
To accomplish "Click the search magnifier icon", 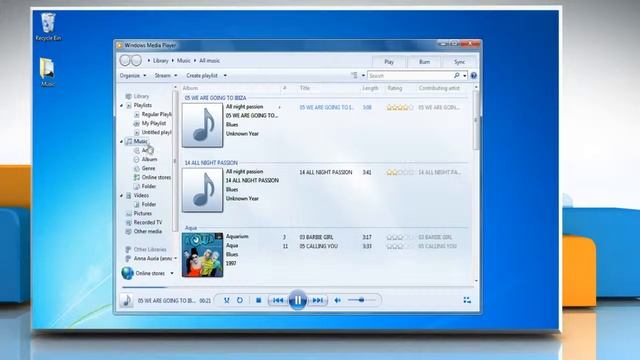I will coord(457,76).
